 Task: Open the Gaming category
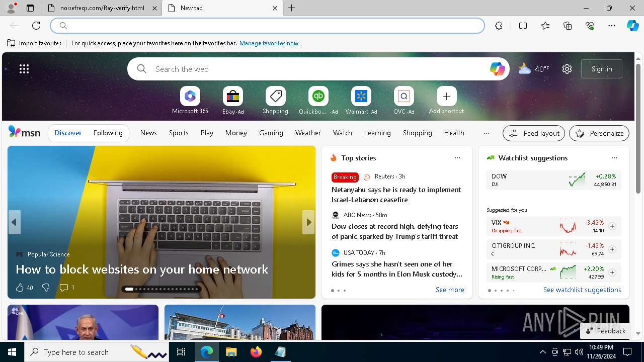tap(271, 133)
